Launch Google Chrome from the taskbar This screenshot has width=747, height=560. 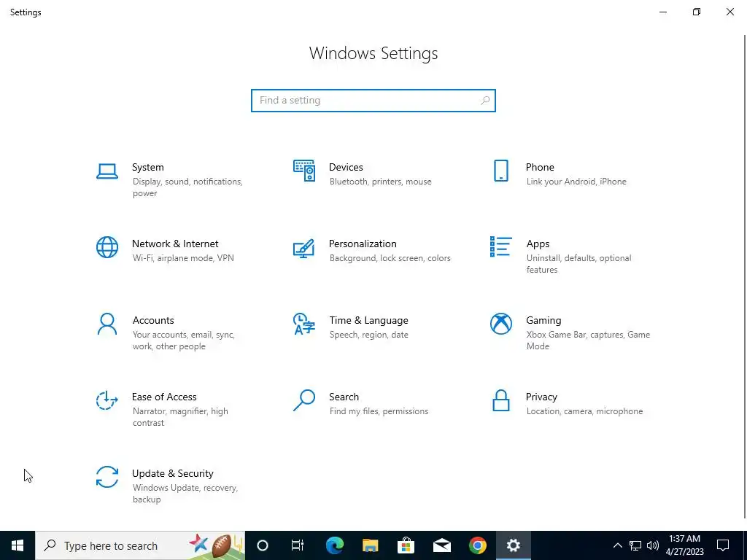(478, 545)
